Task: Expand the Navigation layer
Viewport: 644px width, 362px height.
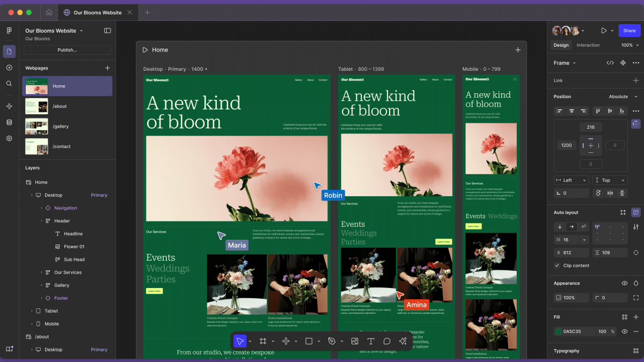Action: point(41,208)
